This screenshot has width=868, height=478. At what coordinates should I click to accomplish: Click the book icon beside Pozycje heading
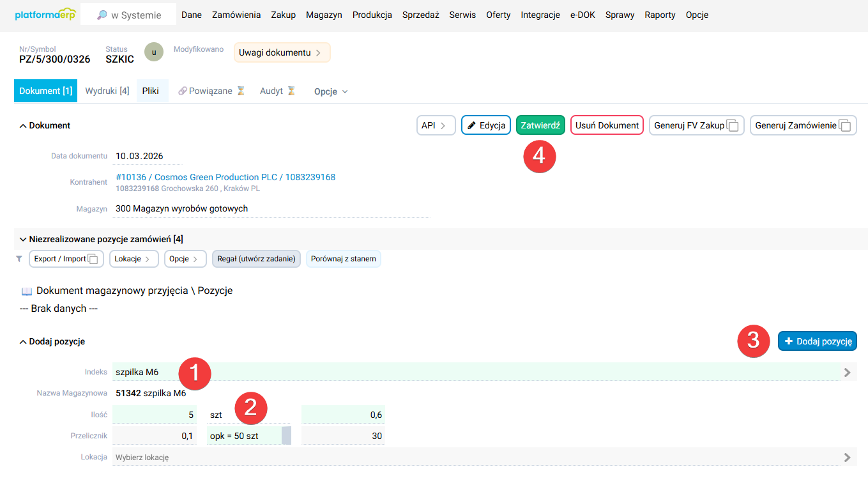pos(27,291)
